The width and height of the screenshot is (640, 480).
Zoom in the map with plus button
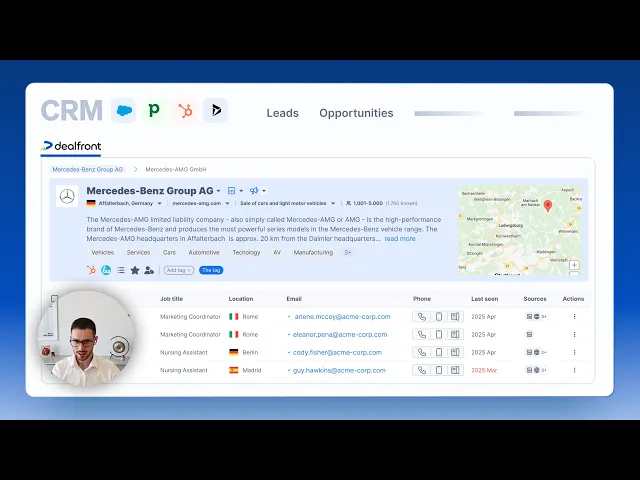574,265
